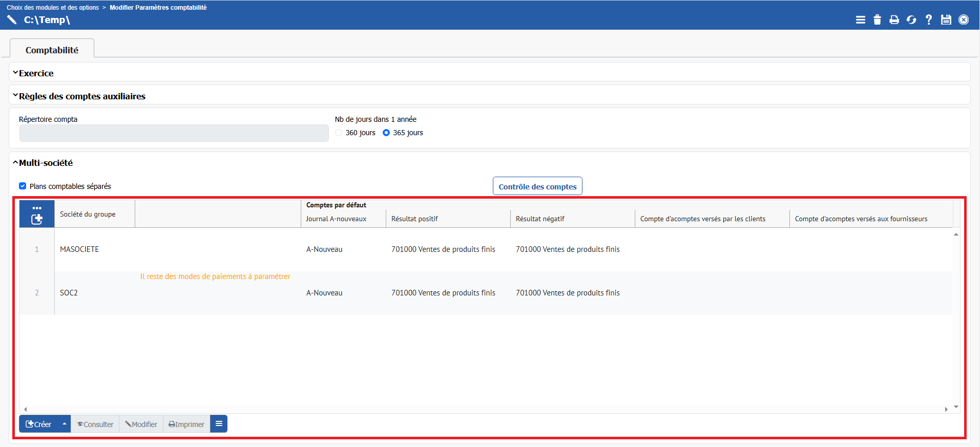Select the 360 jours radio button

coord(339,133)
